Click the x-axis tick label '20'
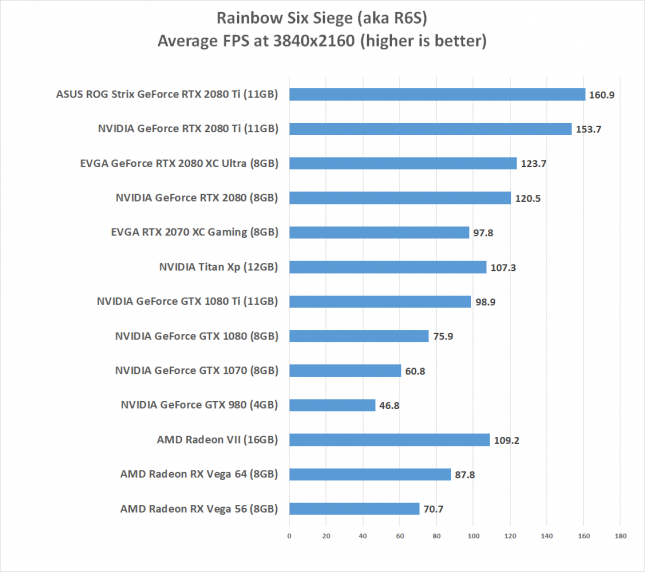645x572 pixels. click(326, 536)
